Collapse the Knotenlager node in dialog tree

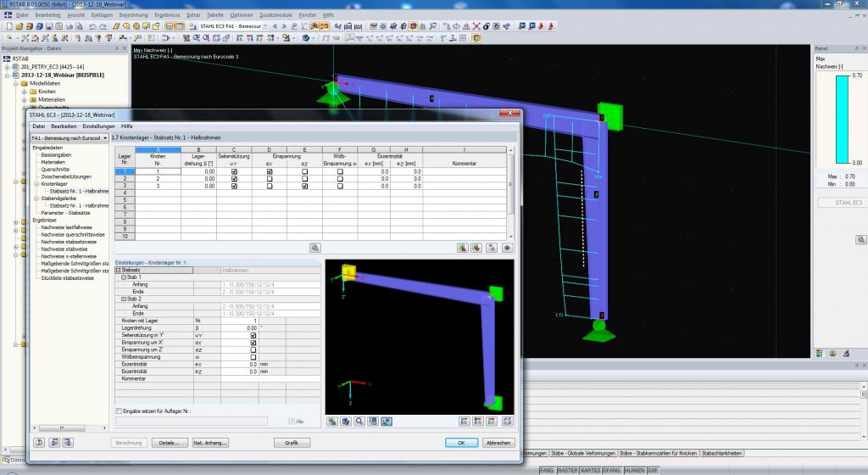pos(36,184)
